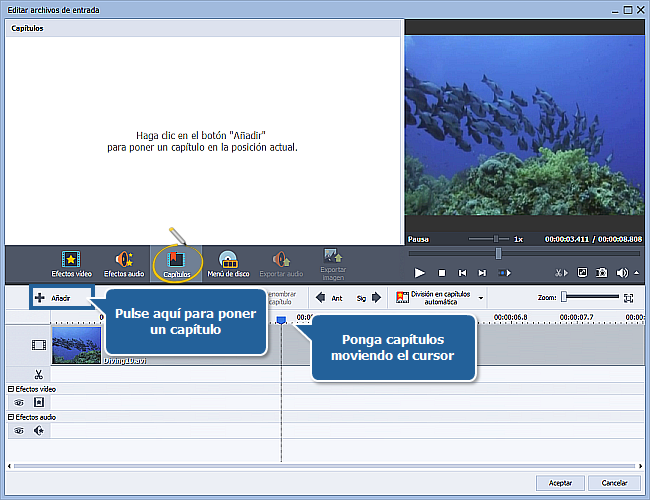Select the Diving10.avi clip thumbnail
Viewport: 650px width, 500px height.
click(78, 346)
